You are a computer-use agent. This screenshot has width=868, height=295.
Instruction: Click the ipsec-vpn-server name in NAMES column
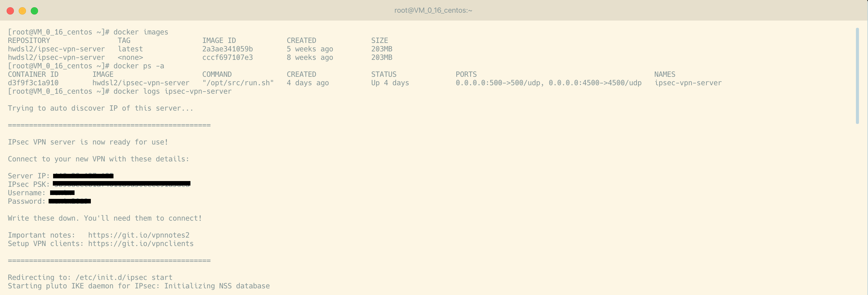tap(688, 83)
